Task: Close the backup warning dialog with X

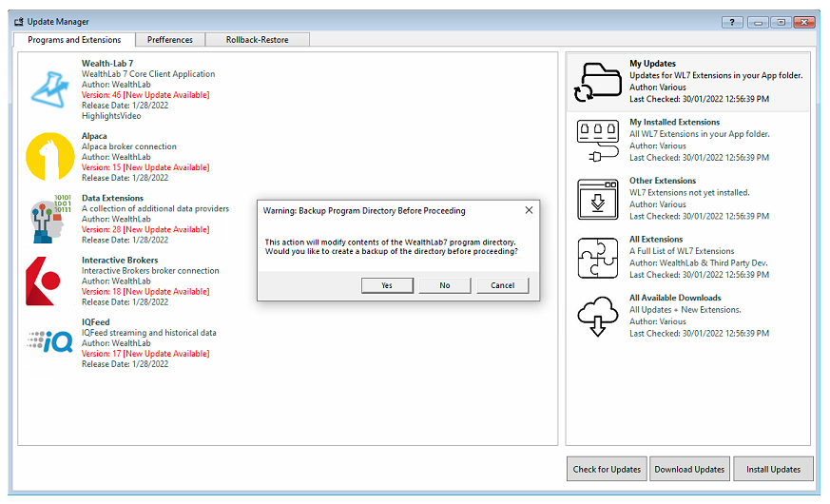Action: point(529,210)
